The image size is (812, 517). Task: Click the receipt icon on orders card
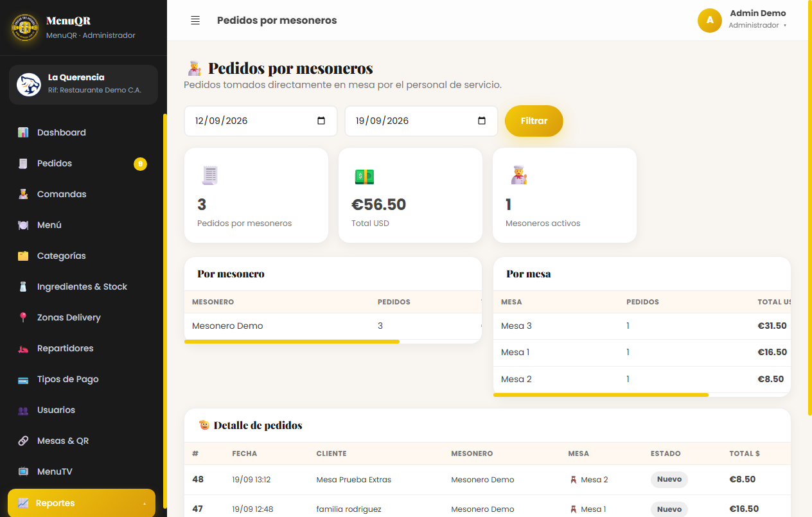(x=209, y=175)
